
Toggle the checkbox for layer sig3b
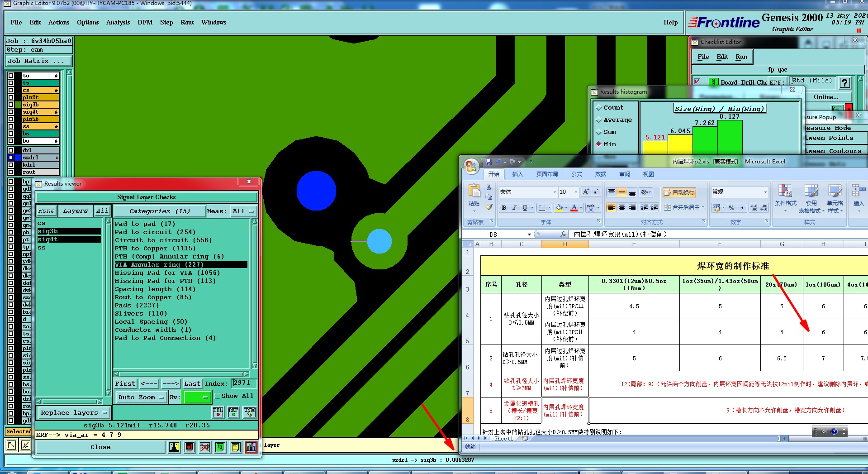point(11,105)
